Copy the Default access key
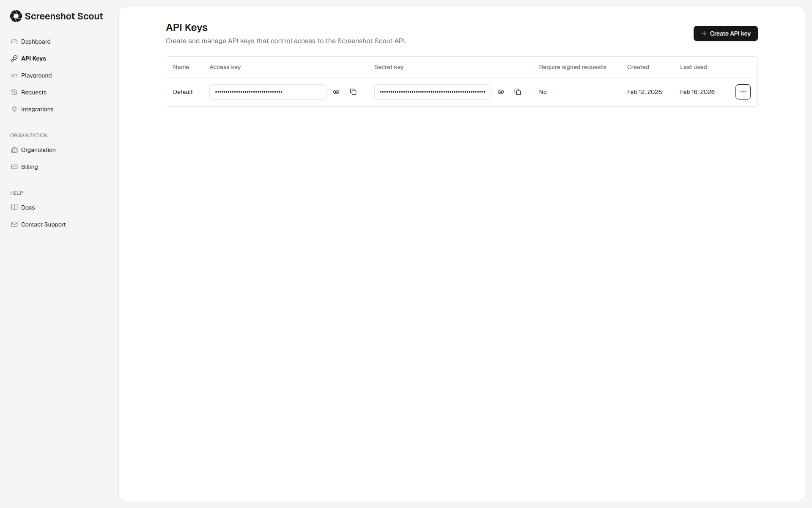Viewport: 812px width, 508px height. point(353,92)
